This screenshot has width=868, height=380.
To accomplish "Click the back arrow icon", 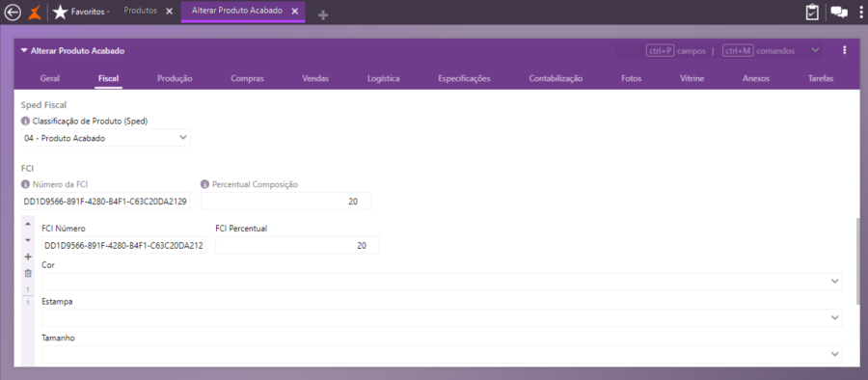I will click(x=13, y=12).
